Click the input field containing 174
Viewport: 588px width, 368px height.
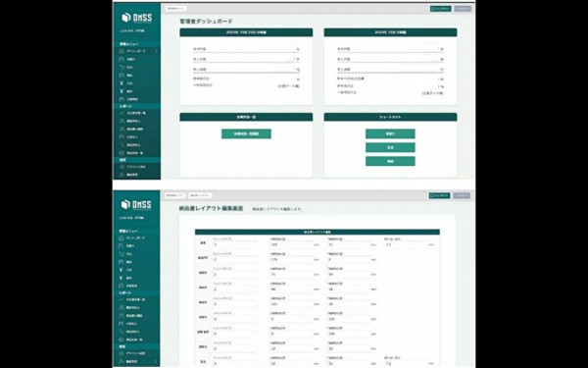[x=291, y=259]
